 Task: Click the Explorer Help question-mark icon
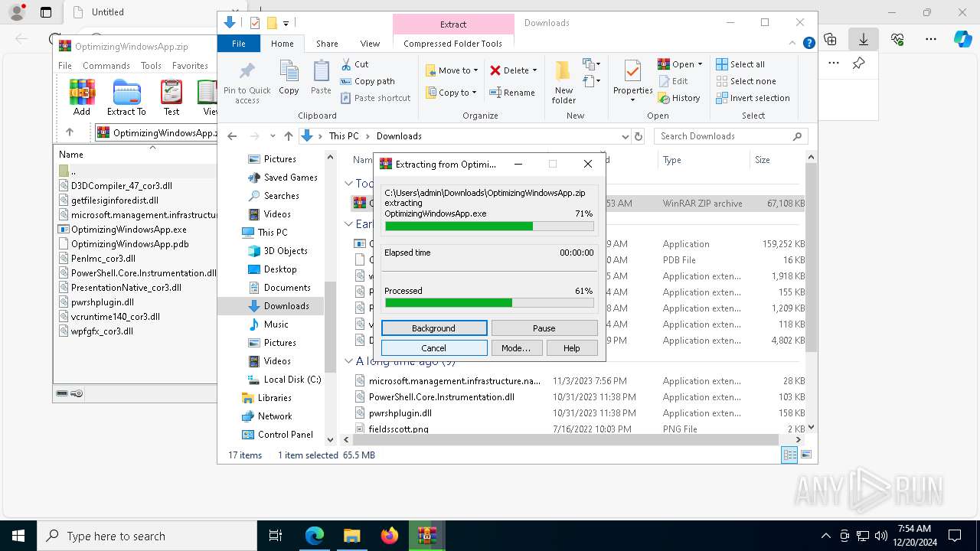coord(808,44)
